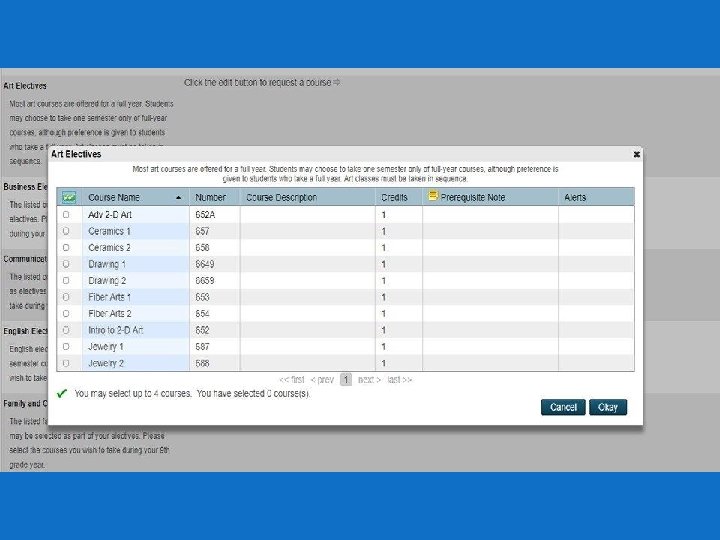
Task: Click the Fiber Arts 2 course name
Action: [110, 314]
